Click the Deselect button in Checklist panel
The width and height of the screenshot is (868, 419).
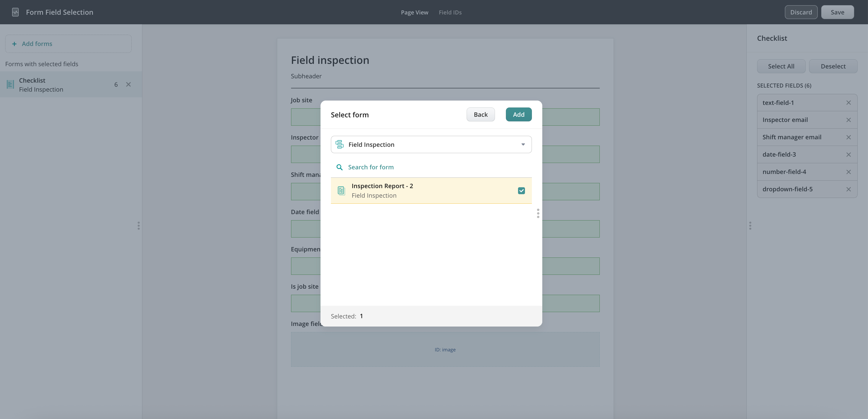[833, 66]
